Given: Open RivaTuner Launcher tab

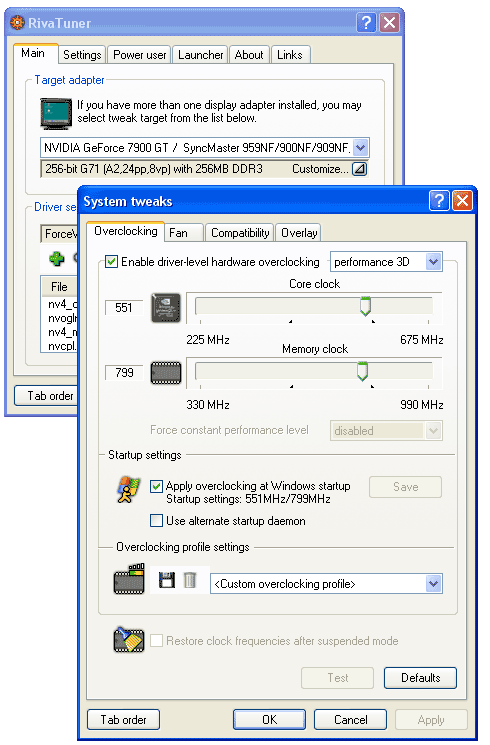Looking at the screenshot, I should pos(200,55).
